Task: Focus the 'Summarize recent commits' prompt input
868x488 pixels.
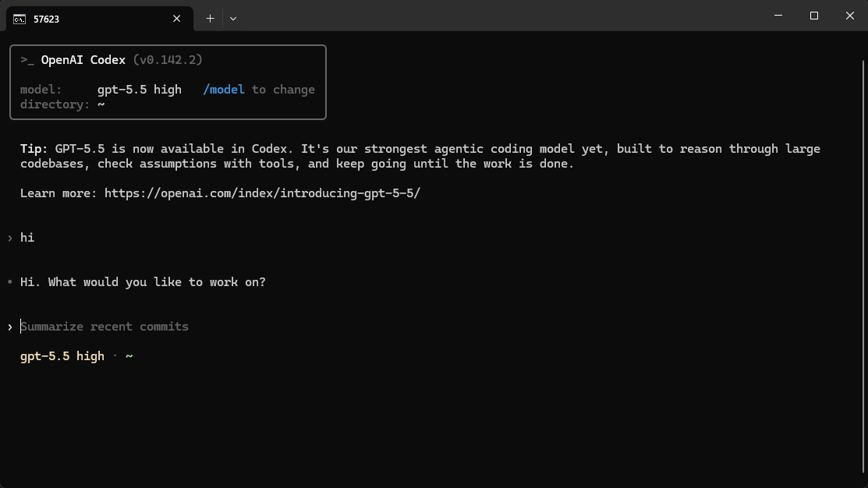Action: click(105, 327)
